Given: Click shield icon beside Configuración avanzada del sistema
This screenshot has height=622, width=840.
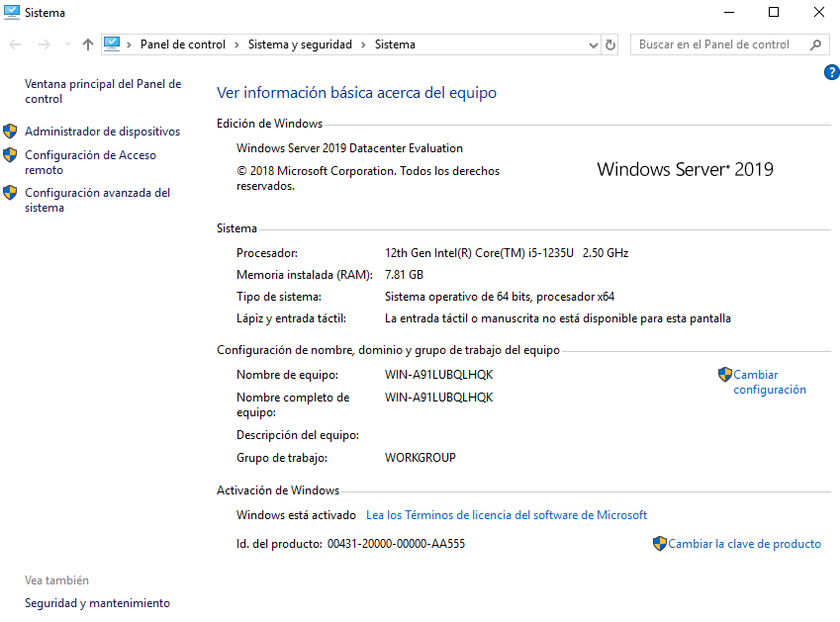Looking at the screenshot, I should (10, 193).
